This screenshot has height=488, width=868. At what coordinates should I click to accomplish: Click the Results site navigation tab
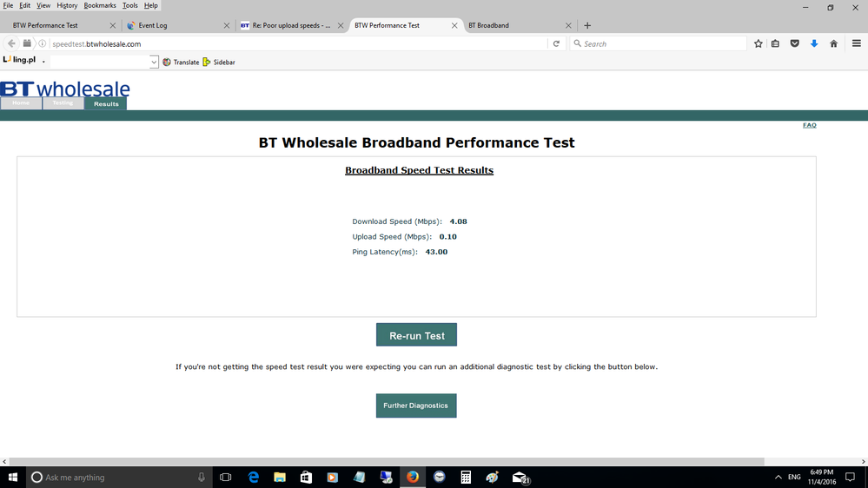106,103
